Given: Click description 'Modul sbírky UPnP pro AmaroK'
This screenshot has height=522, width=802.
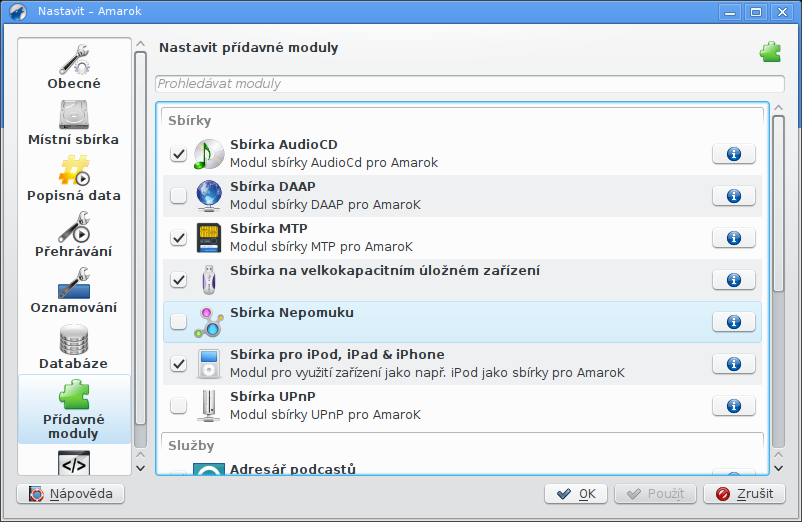Looking at the screenshot, I should (x=325, y=415).
